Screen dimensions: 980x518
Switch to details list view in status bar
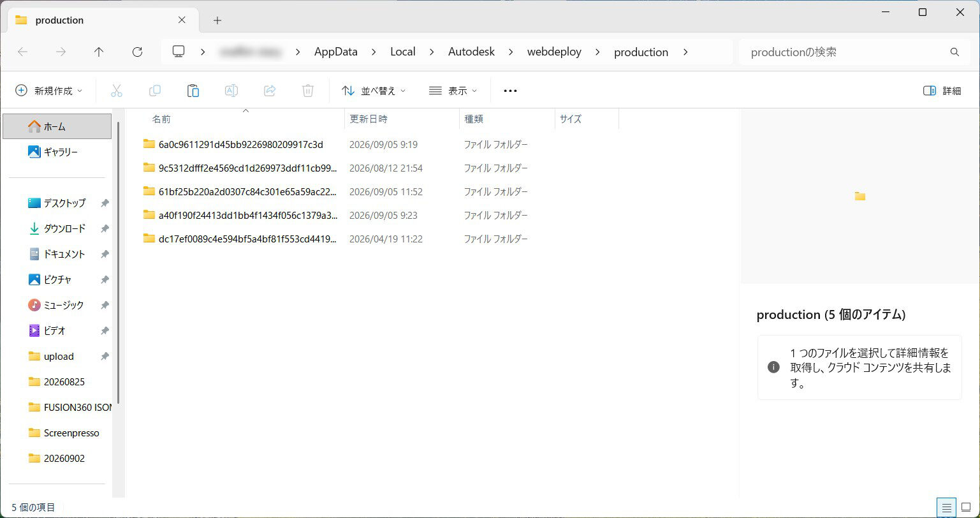tap(947, 508)
